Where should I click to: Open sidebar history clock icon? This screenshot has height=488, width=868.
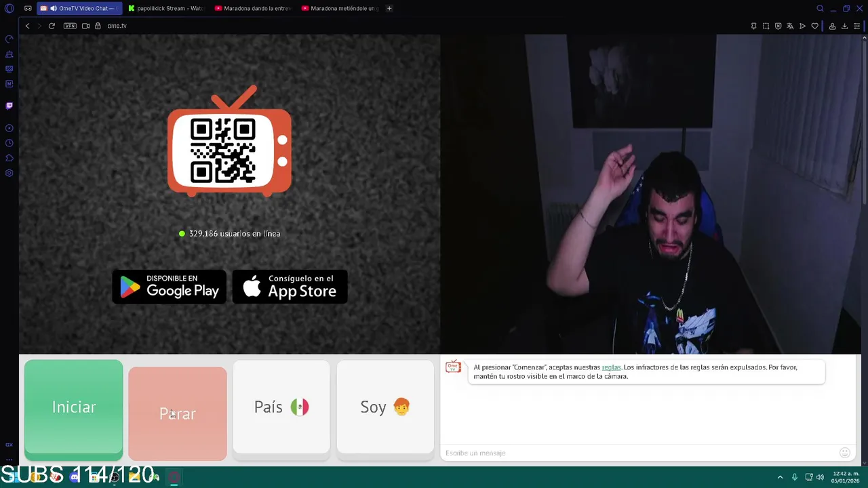pos(9,143)
